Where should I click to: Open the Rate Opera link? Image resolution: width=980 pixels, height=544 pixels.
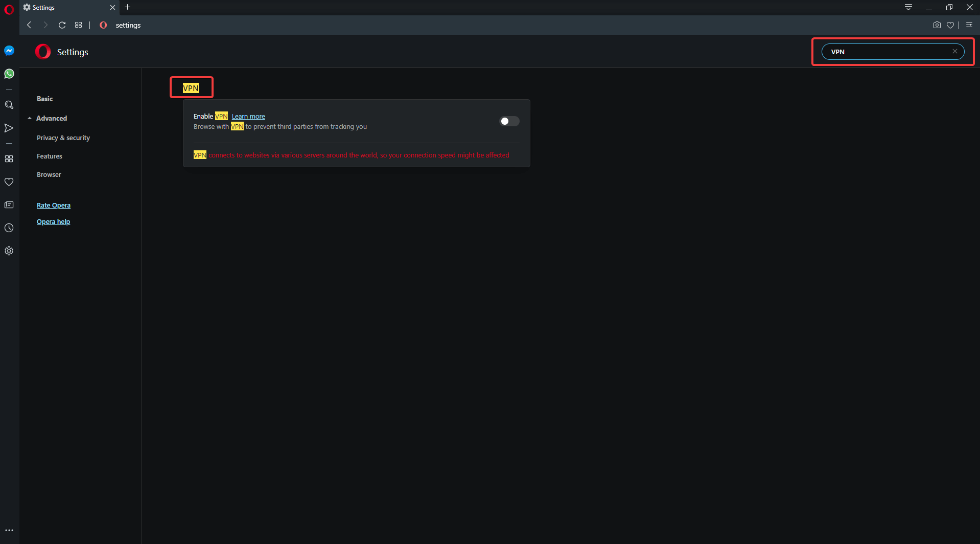point(54,205)
